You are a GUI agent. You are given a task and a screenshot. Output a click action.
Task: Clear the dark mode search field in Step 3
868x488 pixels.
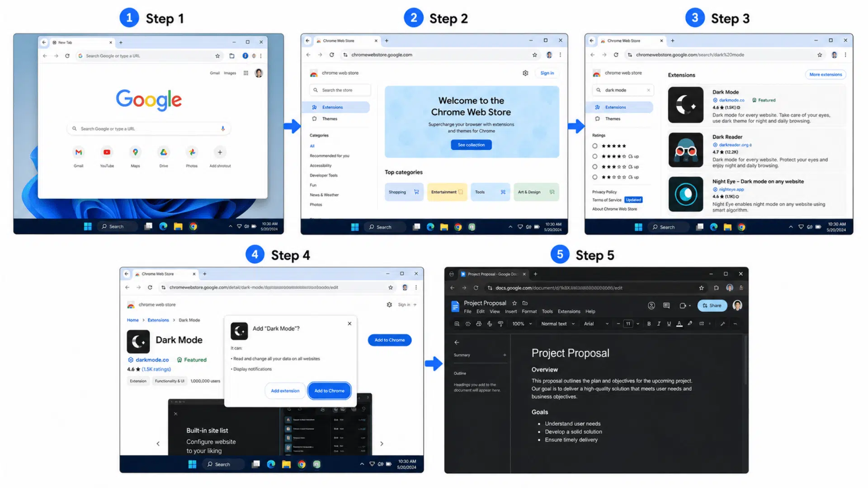click(648, 90)
